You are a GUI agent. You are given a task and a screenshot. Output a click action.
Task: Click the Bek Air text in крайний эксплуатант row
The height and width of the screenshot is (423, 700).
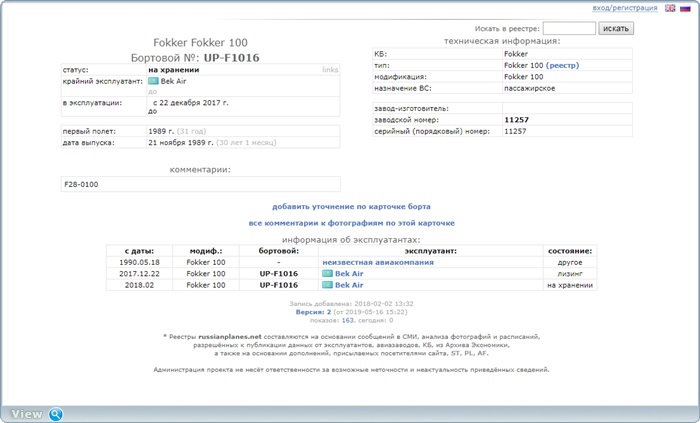coord(174,81)
